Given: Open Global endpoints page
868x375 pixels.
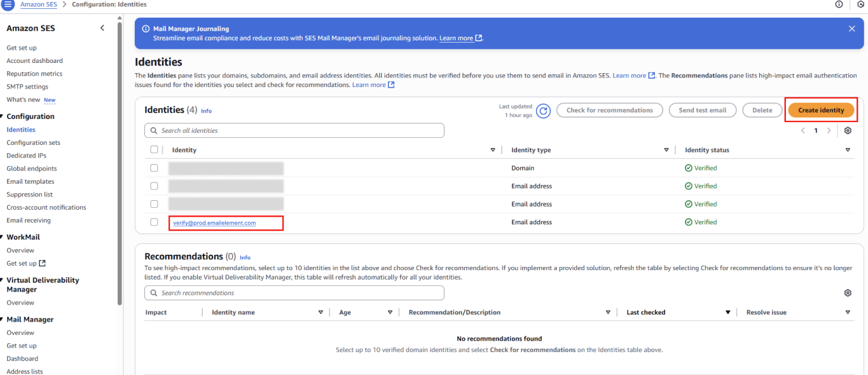Looking at the screenshot, I should pos(32,168).
